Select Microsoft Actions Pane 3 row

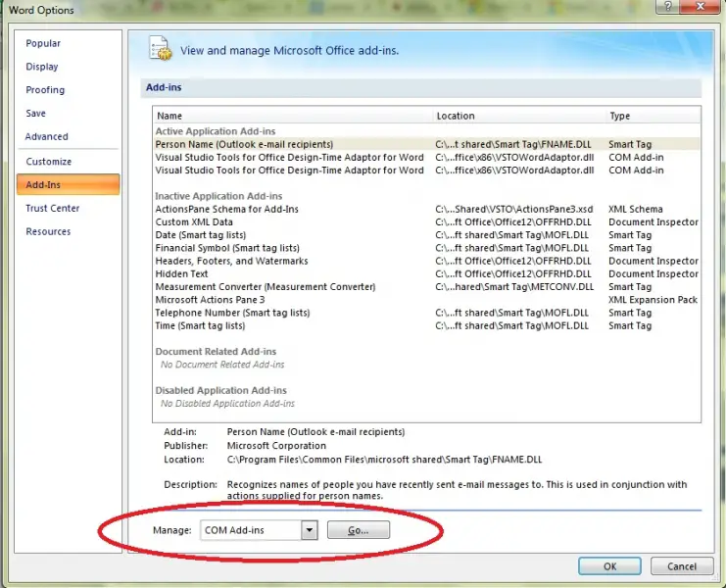pyautogui.click(x=426, y=300)
